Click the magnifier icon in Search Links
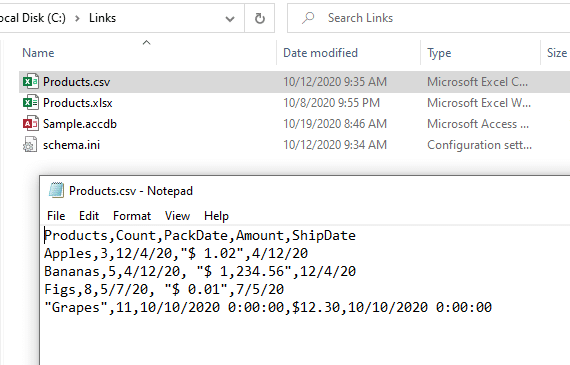The height and width of the screenshot is (365, 570). (308, 18)
